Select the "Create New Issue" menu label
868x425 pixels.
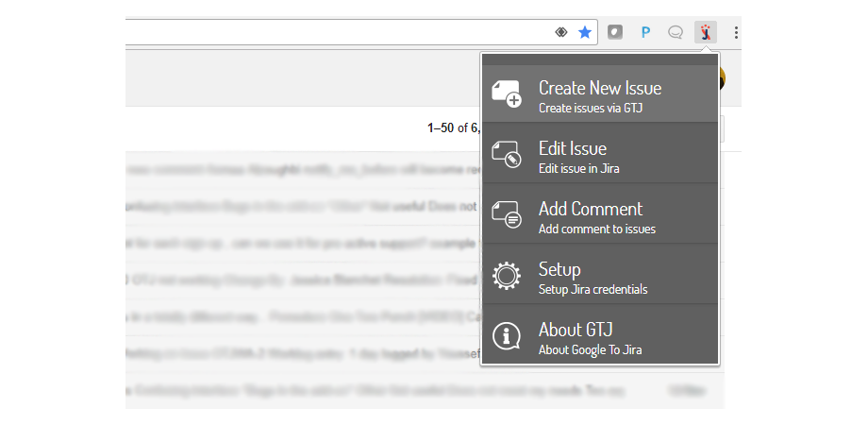point(600,88)
